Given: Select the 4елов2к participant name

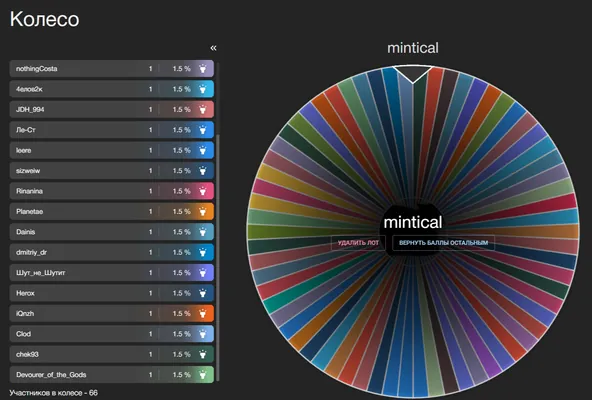Looking at the screenshot, I should tap(29, 89).
